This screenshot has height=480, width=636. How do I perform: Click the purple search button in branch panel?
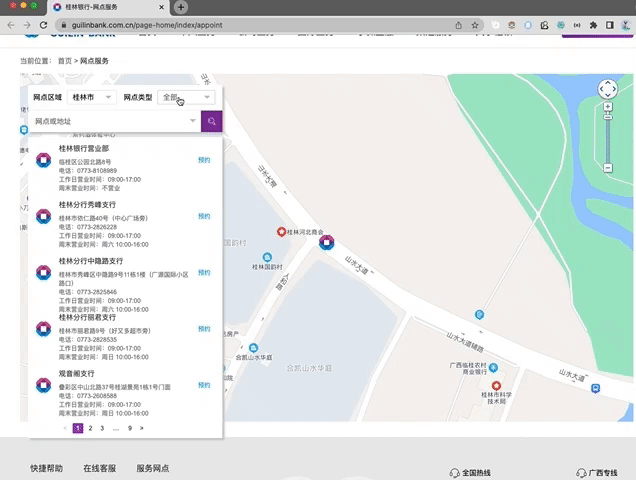[211, 121]
